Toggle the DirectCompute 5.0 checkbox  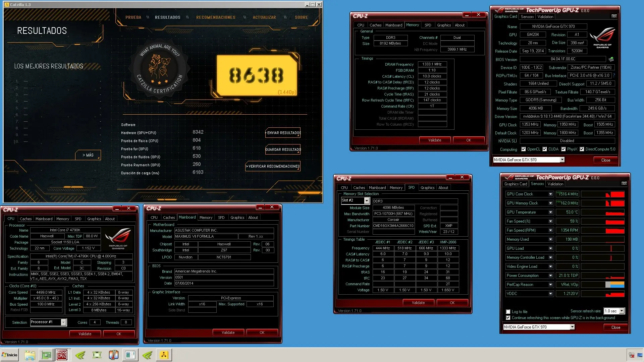coord(582,149)
